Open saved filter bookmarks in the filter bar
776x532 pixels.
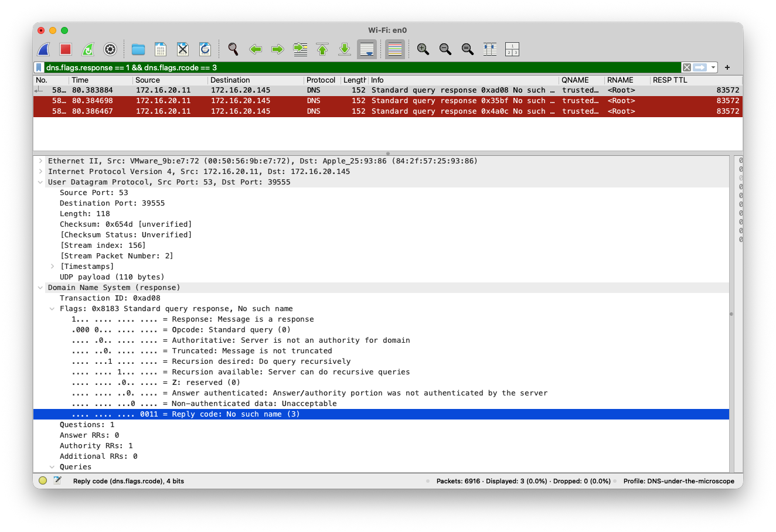point(39,67)
